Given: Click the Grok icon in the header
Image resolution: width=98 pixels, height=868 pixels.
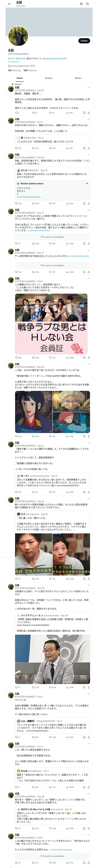Looking at the screenshot, I should pos(81,4).
